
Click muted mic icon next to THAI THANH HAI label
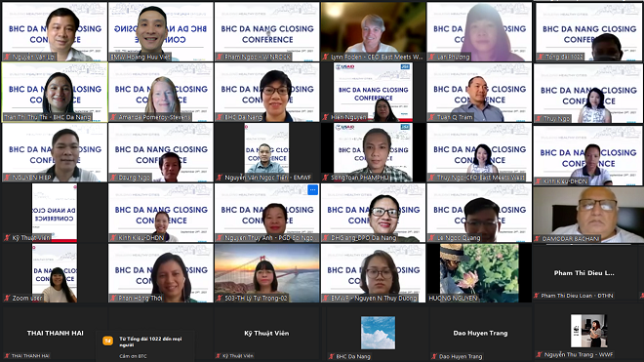pyautogui.click(x=7, y=356)
